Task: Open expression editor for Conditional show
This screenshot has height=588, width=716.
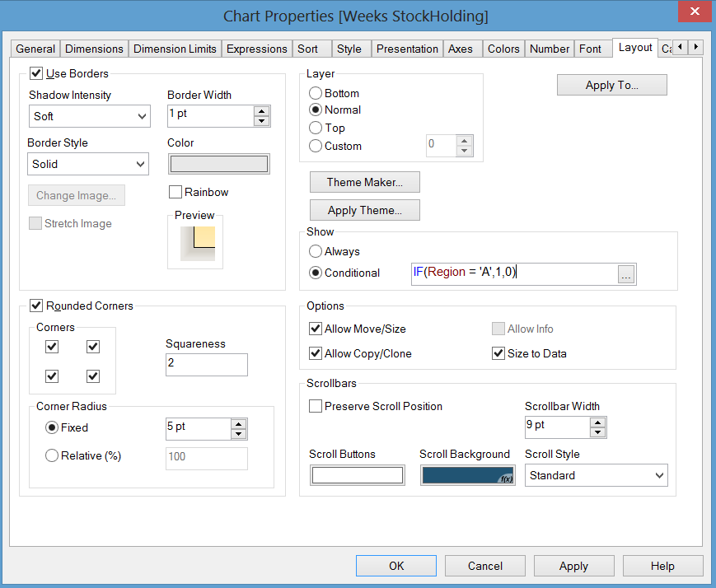Action: (627, 276)
